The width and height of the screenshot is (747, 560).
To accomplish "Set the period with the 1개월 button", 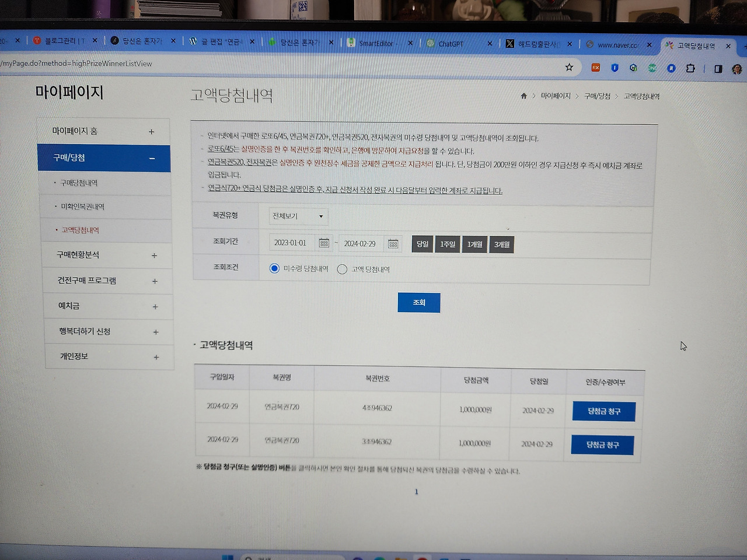I will [x=474, y=244].
